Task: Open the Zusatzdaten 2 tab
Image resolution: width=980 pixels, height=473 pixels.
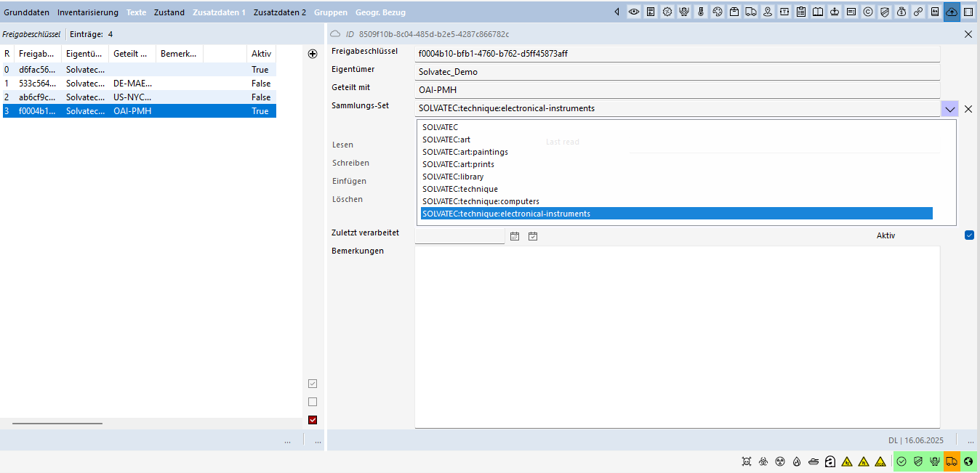Action: tap(279, 12)
